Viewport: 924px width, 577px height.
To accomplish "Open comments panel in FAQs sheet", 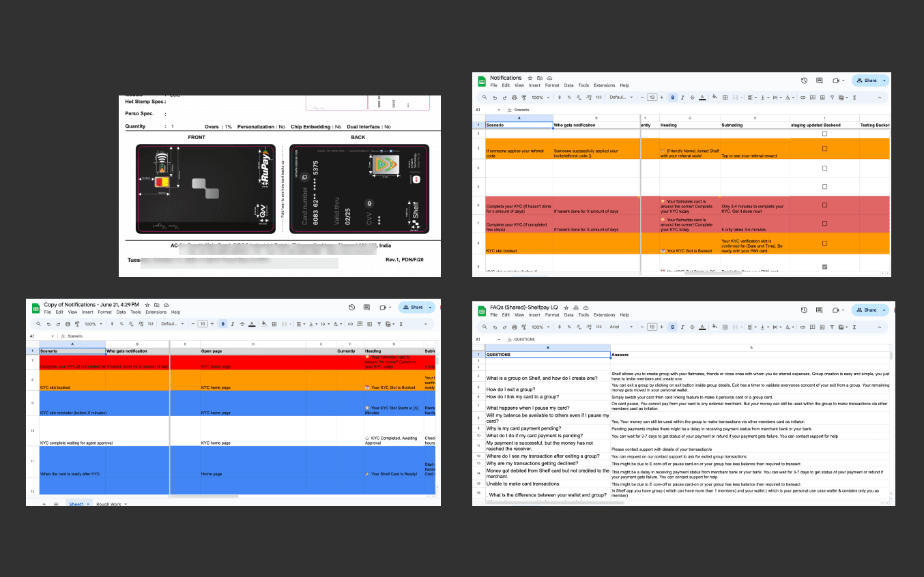I will pyautogui.click(x=819, y=310).
